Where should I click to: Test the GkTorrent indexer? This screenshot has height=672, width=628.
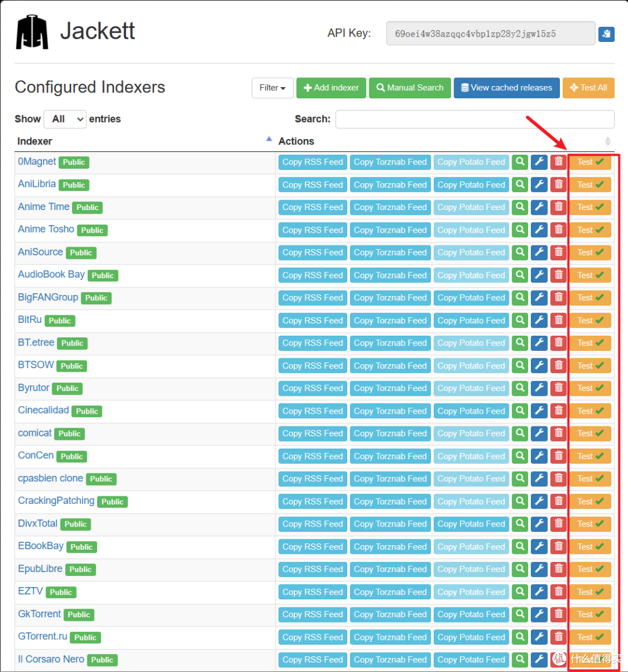click(x=590, y=614)
